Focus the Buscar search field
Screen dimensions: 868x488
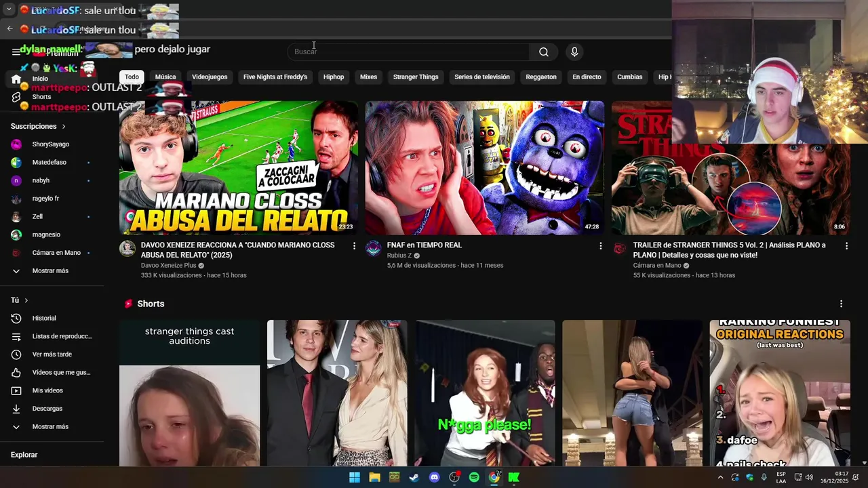point(408,52)
